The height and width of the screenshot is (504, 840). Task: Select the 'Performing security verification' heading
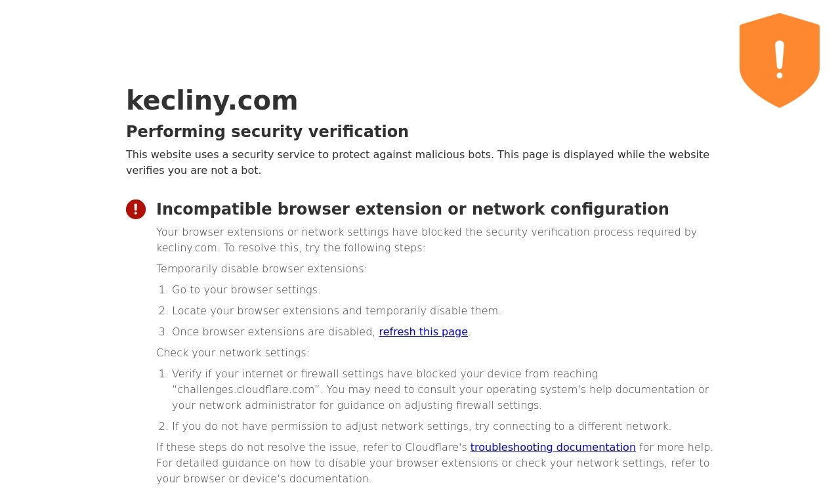[x=267, y=132]
